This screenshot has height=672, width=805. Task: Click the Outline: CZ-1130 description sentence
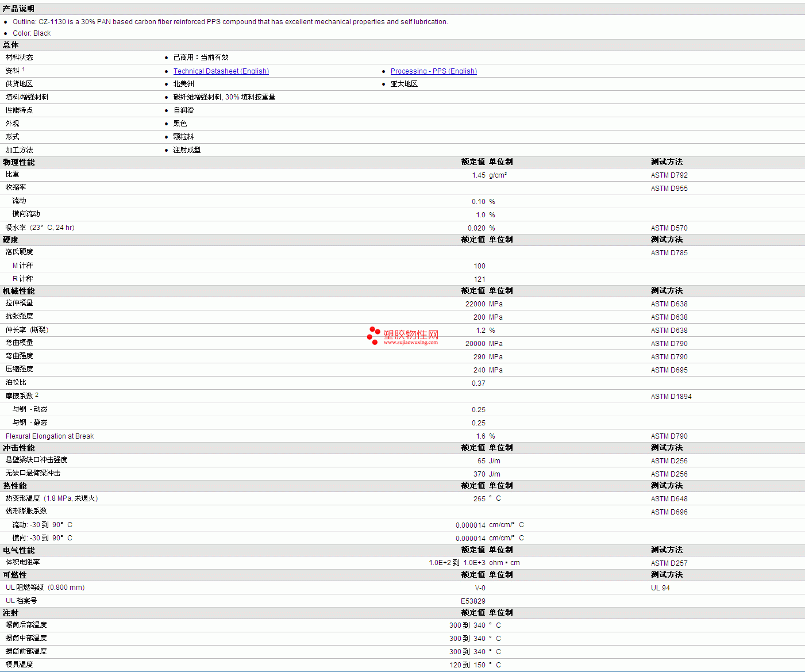[x=230, y=22]
